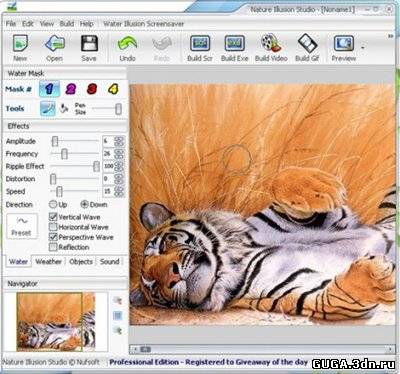Image resolution: width=400 pixels, height=374 pixels.
Task: Click the Speed value field showing 15
Action: point(108,191)
